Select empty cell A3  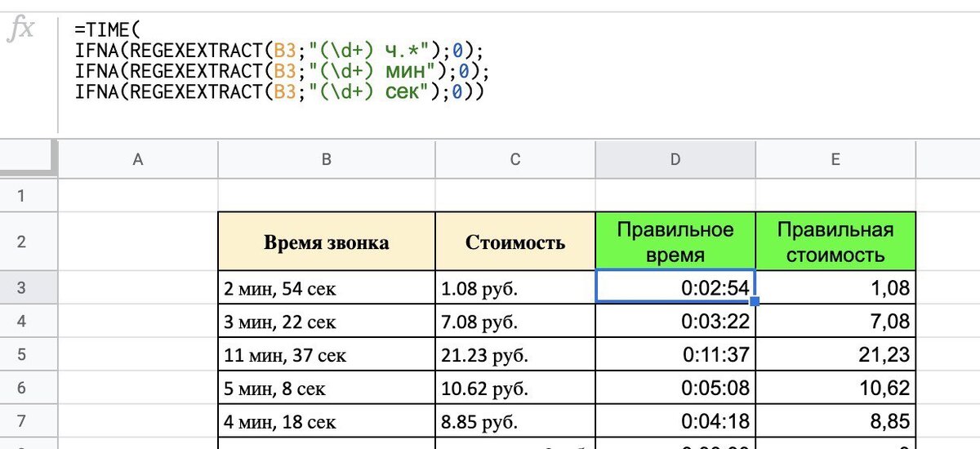coord(138,287)
